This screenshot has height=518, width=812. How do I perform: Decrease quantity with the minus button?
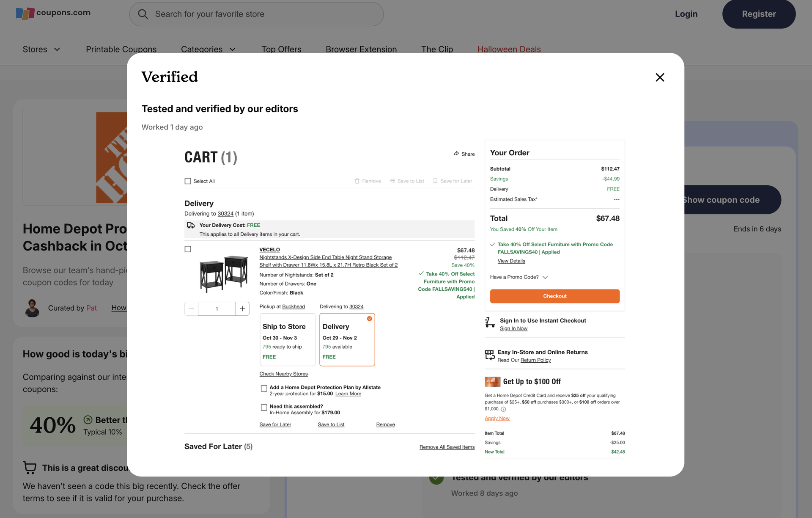click(x=192, y=309)
